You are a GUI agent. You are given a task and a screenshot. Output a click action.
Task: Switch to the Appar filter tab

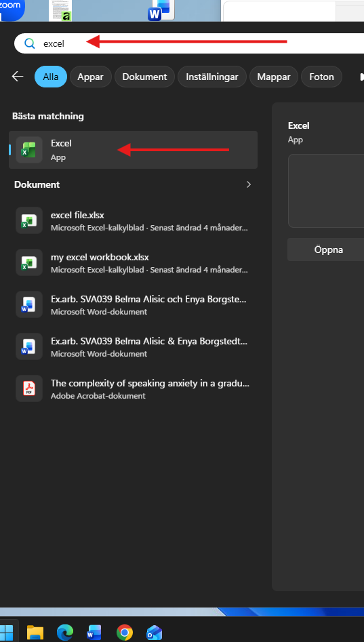pos(90,77)
